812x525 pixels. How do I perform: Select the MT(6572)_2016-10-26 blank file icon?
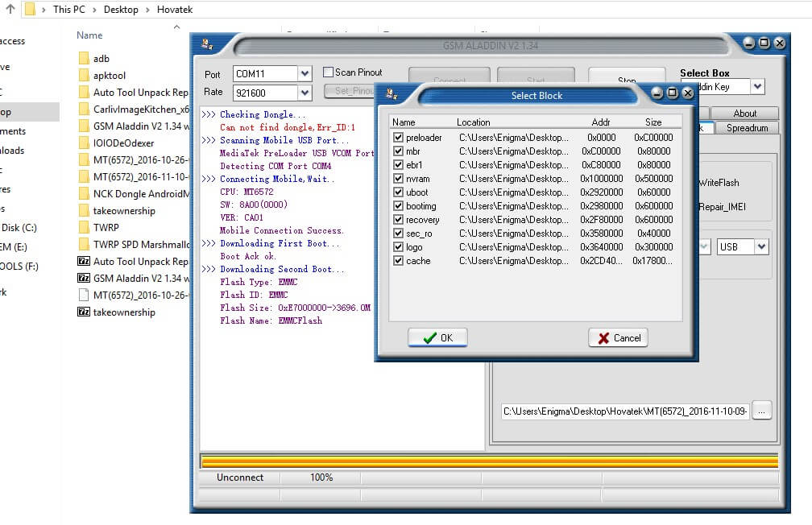84,296
